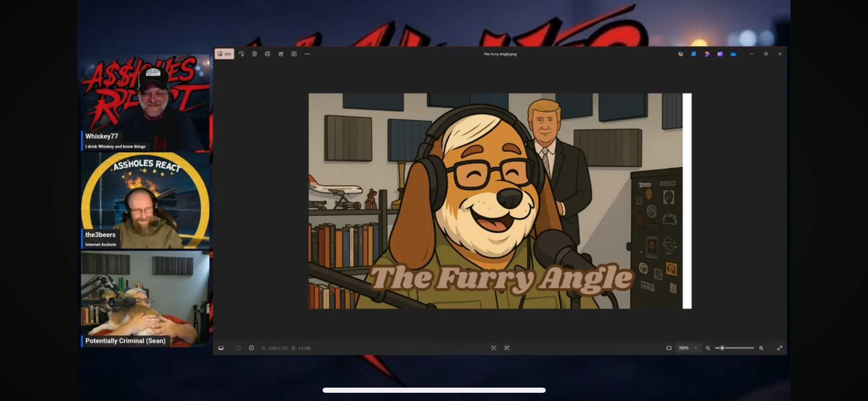Click the displayed Furry Angle image
This screenshot has height=401, width=868.
(x=500, y=201)
